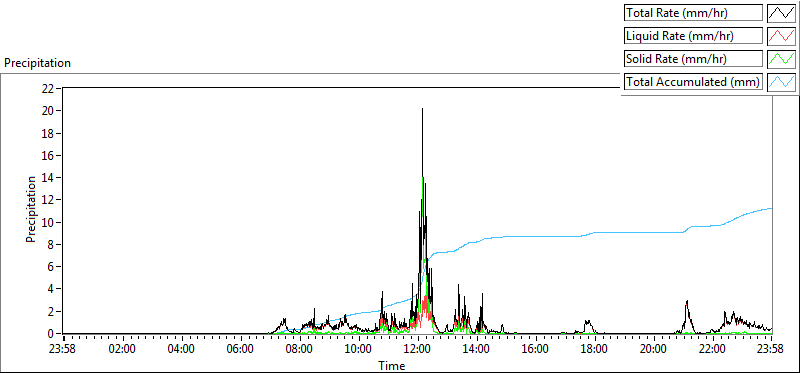Click the 16:00 time axis label

coord(536,350)
